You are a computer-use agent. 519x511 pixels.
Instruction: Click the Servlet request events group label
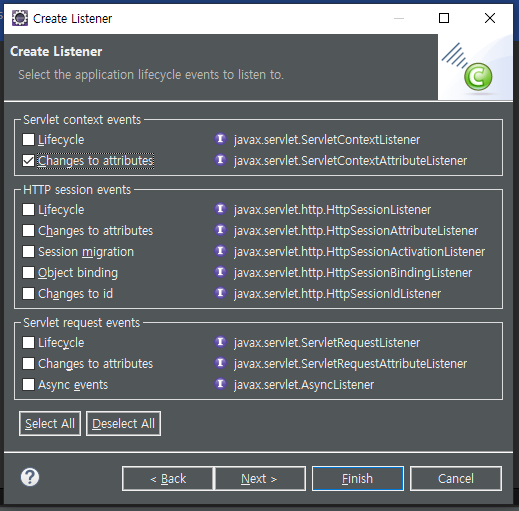point(82,323)
